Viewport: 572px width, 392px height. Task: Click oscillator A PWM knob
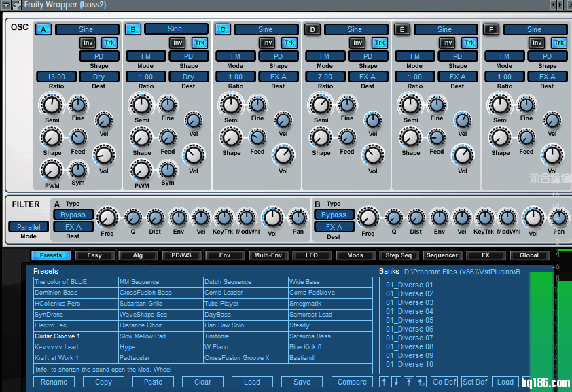coord(52,170)
